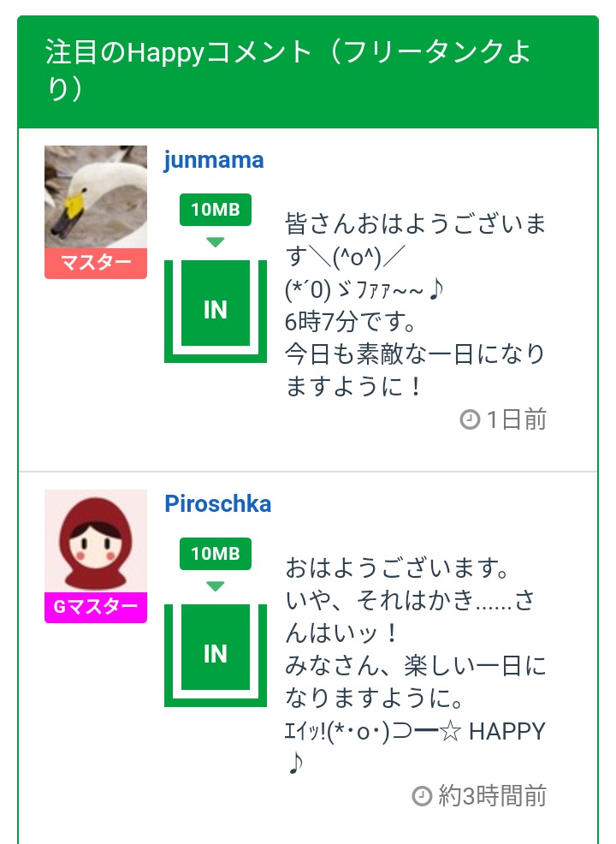Tap the Gマスター badge under Piroschka

click(x=96, y=608)
